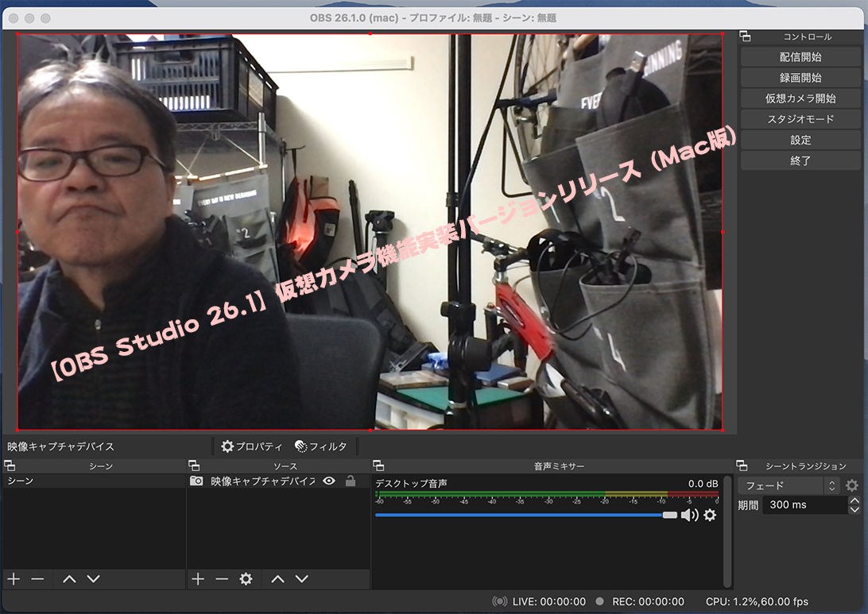Screen dimensions: 868x614
Task: Click the audio mixer vertical scrollbar
Action: point(727,531)
